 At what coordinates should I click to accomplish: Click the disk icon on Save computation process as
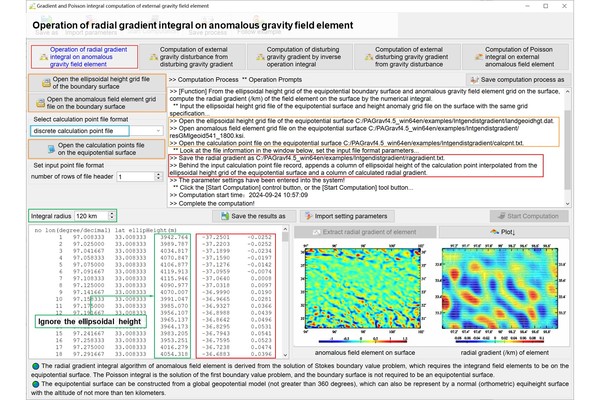(x=473, y=80)
